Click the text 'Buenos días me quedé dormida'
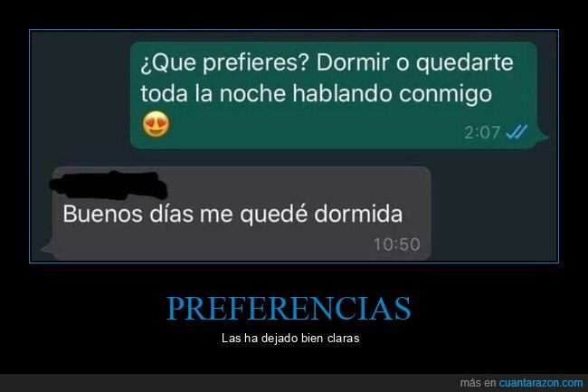 232,214
